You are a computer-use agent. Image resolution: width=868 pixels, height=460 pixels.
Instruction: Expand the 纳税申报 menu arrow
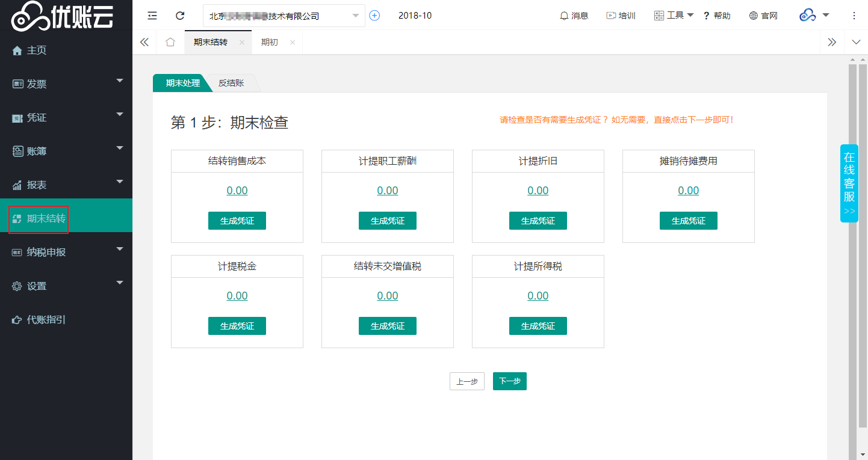[x=120, y=249]
